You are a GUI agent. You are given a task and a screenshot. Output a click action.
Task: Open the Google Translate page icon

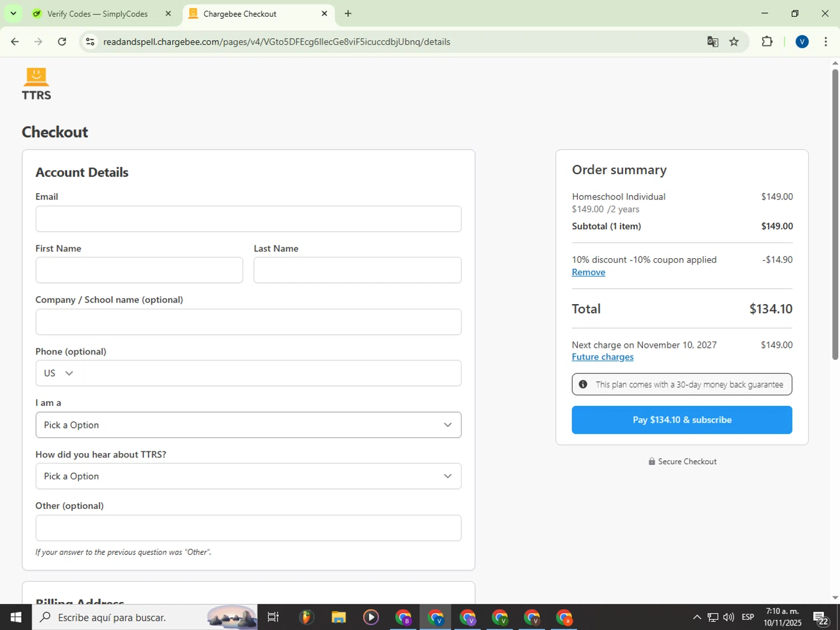(712, 41)
